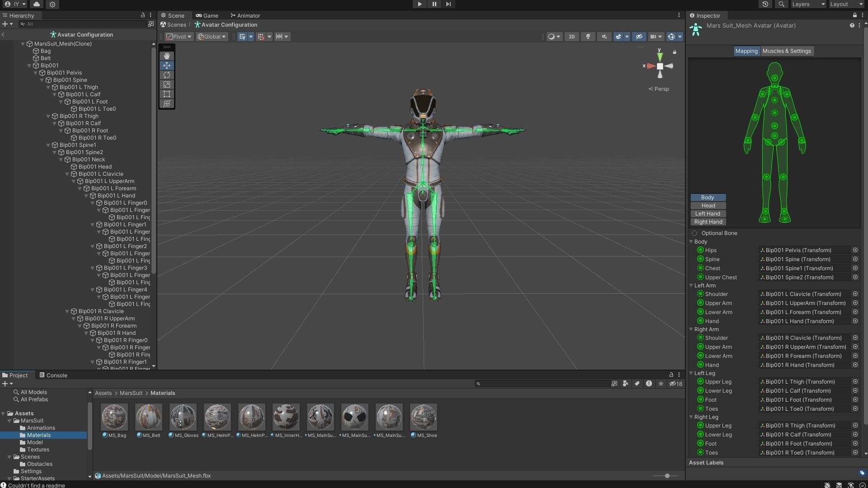868x488 pixels.
Task: Select Bip001 Head in Hierarchy
Action: tap(95, 167)
